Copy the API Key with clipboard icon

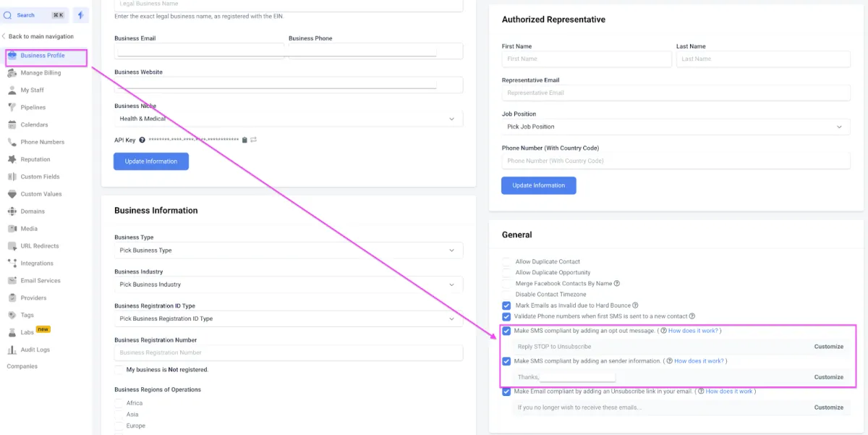click(x=244, y=140)
